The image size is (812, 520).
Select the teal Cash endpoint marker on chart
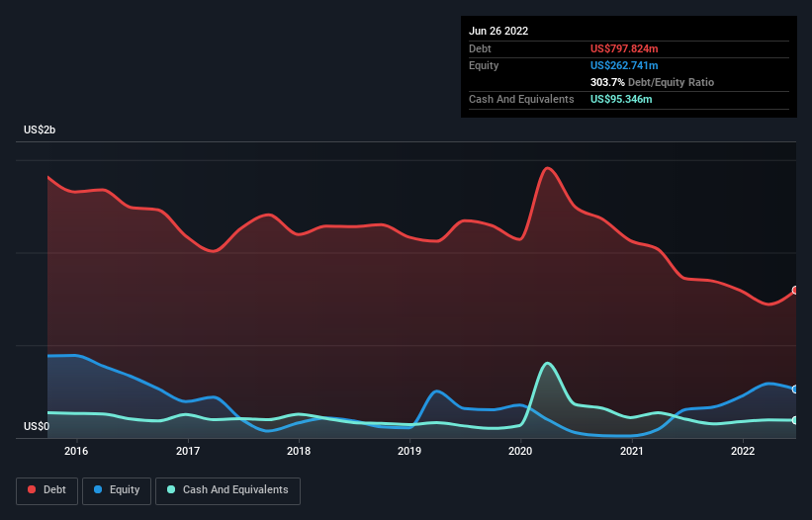point(795,420)
